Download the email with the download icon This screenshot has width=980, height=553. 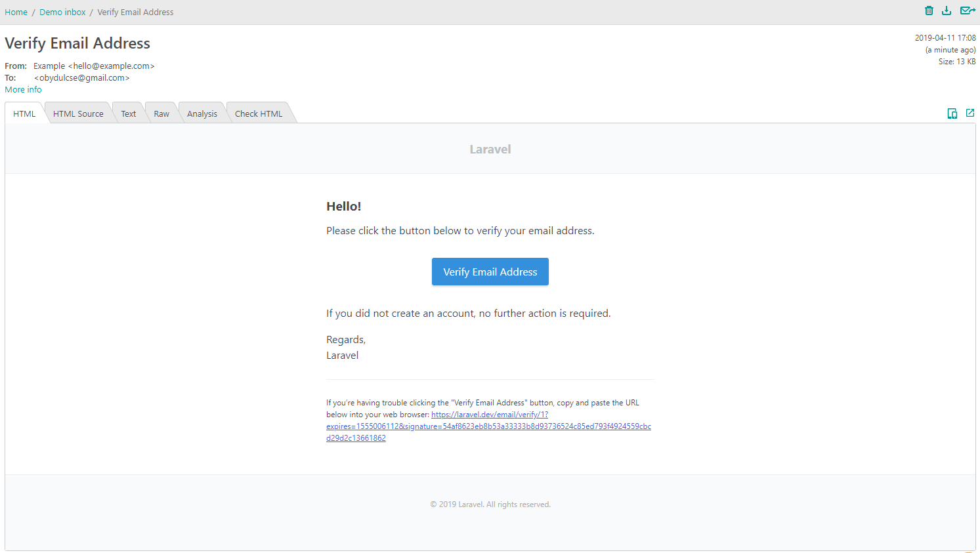(x=947, y=10)
